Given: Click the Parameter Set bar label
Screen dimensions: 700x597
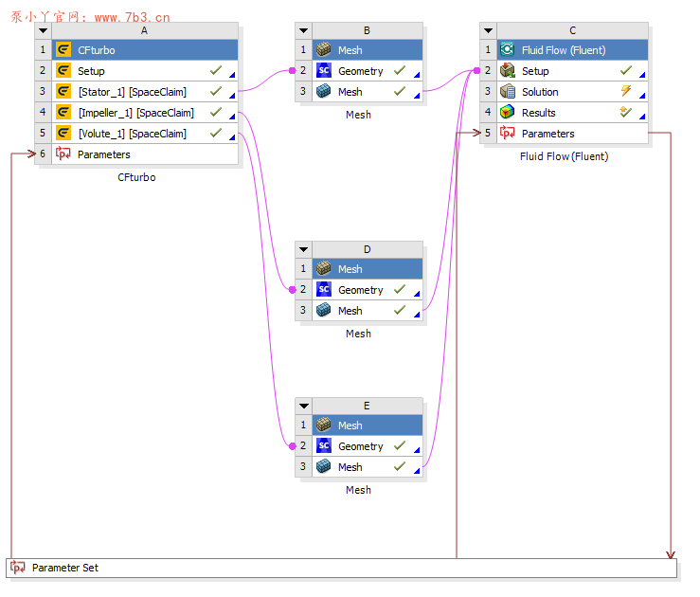Looking at the screenshot, I should [x=65, y=568].
